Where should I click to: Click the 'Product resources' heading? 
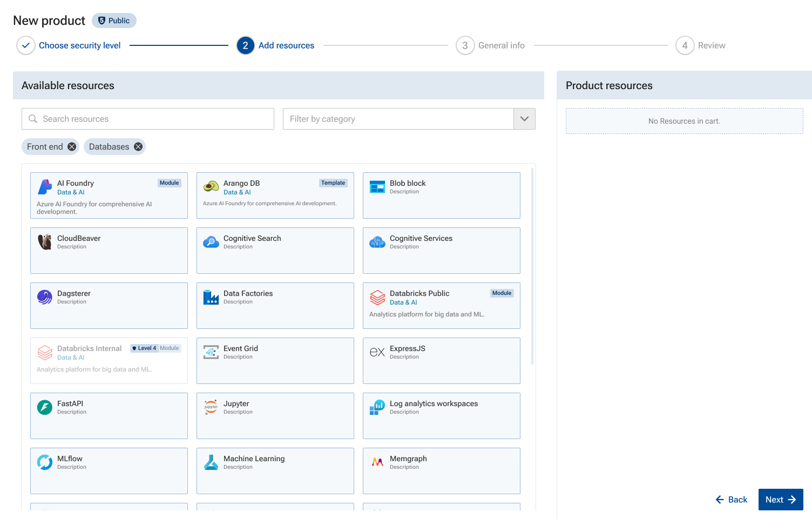(609, 85)
